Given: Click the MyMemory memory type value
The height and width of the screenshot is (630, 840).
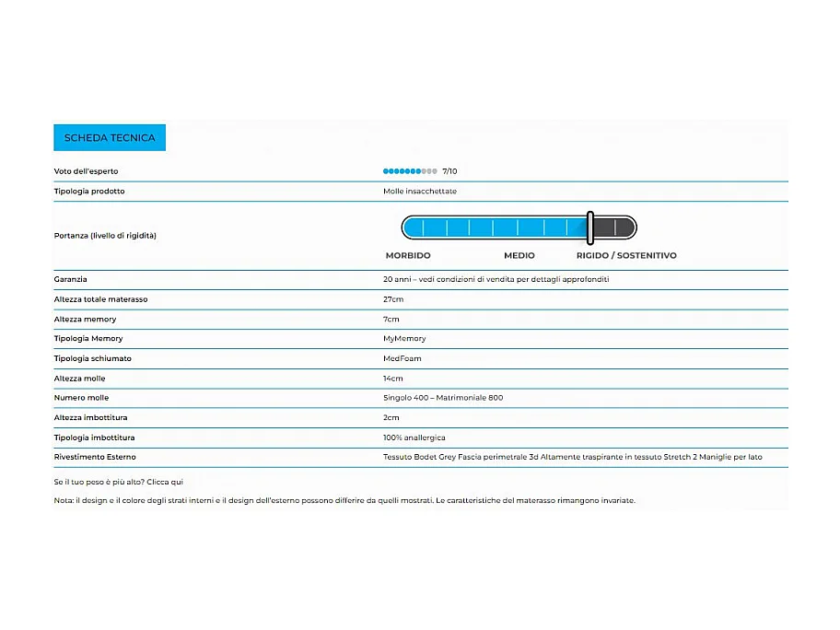Looking at the screenshot, I should tap(404, 339).
